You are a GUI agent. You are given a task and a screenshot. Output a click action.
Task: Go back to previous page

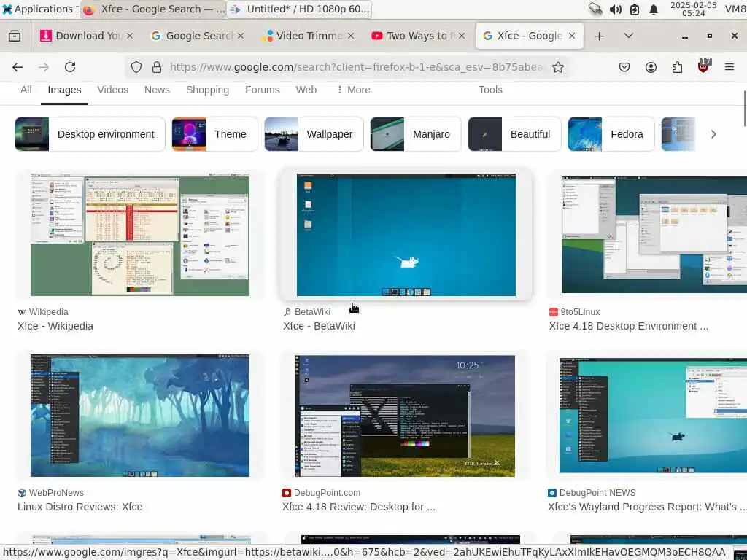click(x=18, y=67)
